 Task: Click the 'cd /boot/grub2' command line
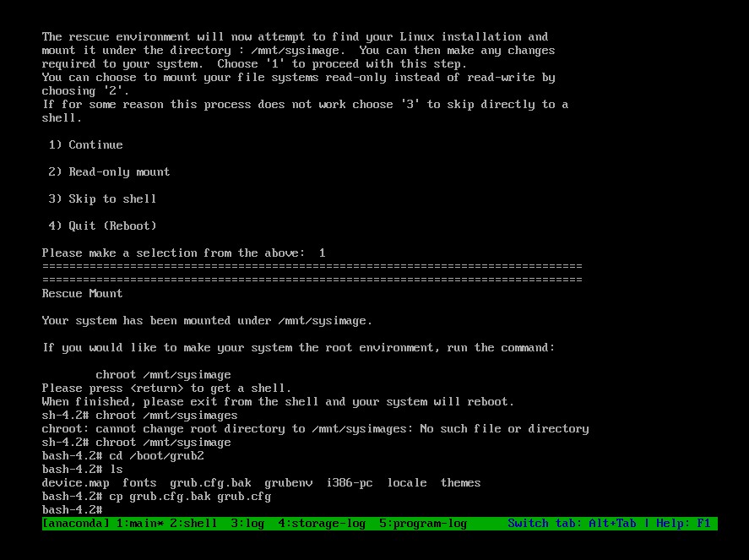(122, 456)
